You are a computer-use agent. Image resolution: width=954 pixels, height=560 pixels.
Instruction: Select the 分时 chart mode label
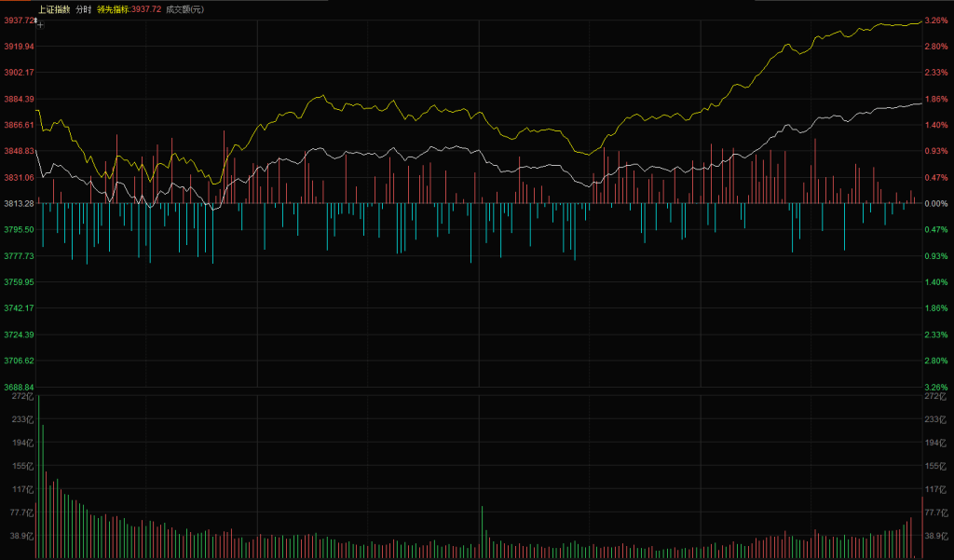84,8
